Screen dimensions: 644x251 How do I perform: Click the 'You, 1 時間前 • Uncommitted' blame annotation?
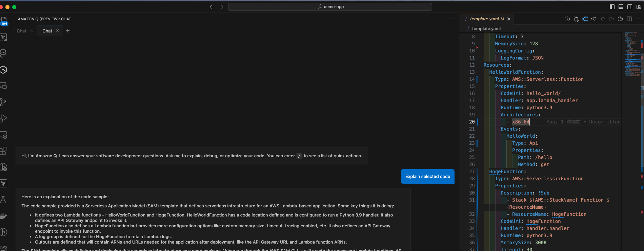[x=583, y=122]
